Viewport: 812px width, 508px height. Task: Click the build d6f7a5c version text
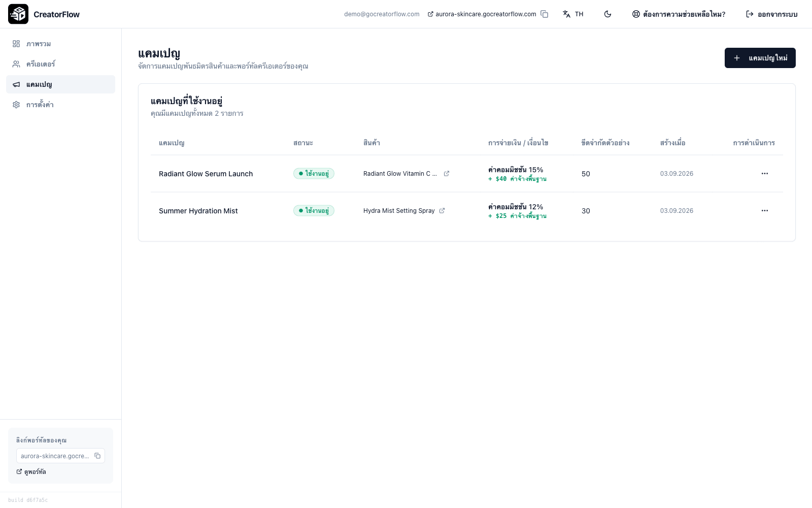[x=28, y=500]
